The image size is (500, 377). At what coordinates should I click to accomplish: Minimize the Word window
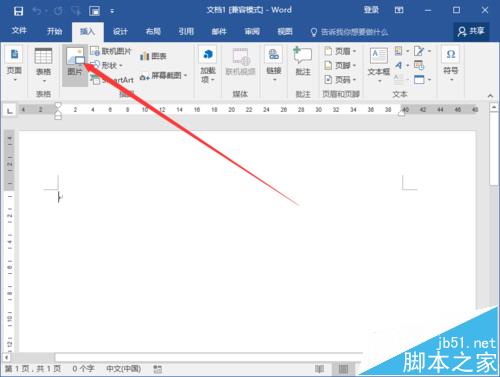(x=428, y=11)
